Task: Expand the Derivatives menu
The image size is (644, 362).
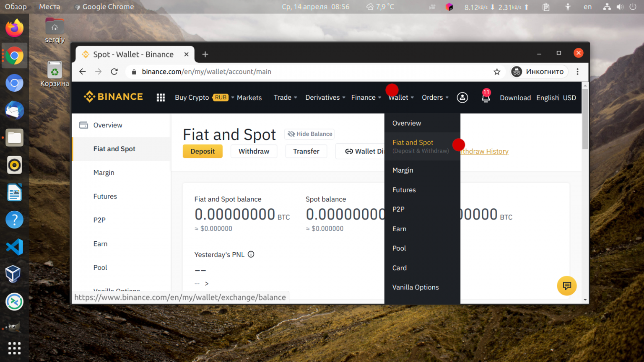Action: click(x=325, y=98)
